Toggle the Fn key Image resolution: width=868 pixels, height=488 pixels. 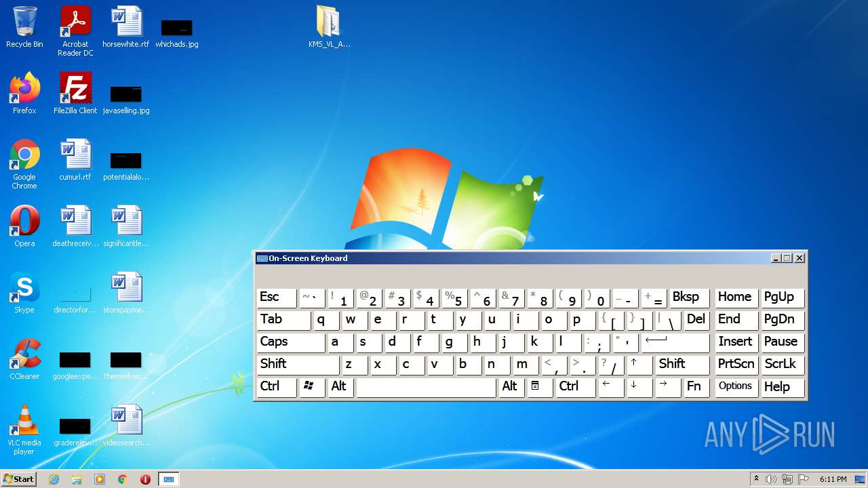[x=696, y=387]
